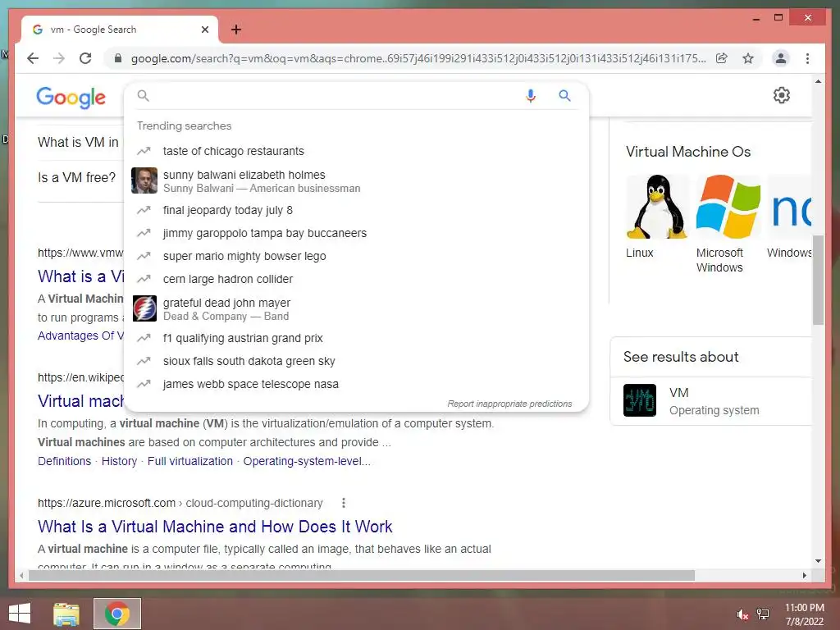
Task: Open What Is a Virtual Machine and How Does It Work
Action: 215,527
